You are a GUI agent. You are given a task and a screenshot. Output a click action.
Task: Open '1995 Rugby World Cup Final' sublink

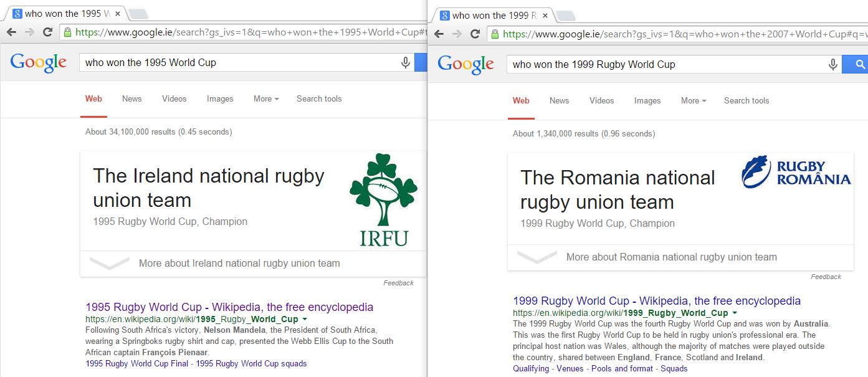click(136, 364)
